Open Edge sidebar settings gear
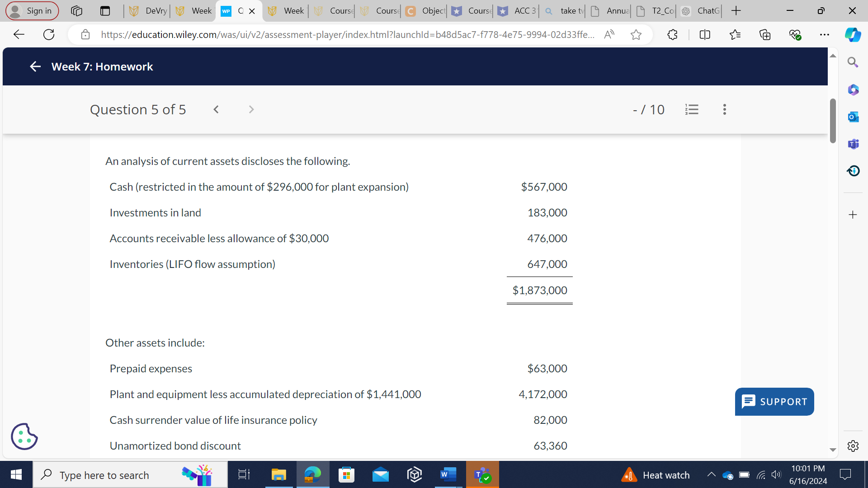 (853, 446)
